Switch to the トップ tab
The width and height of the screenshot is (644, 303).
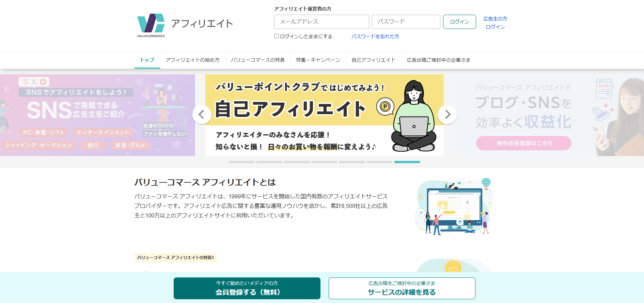pos(147,60)
